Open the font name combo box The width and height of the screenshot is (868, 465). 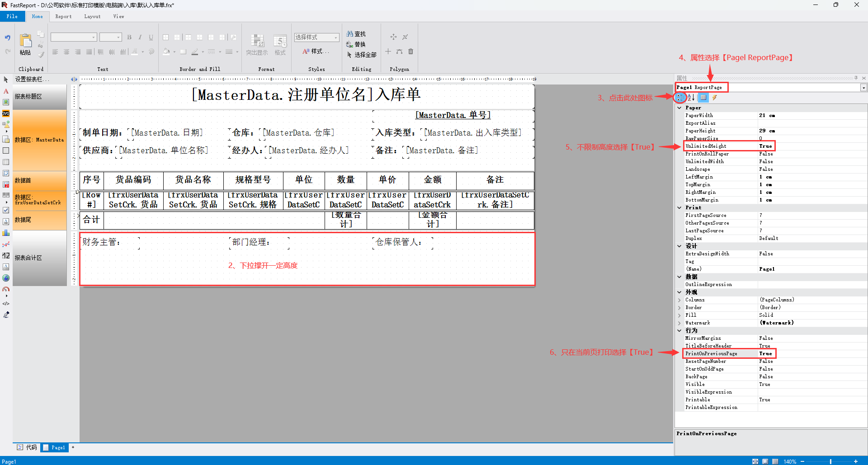(x=74, y=37)
